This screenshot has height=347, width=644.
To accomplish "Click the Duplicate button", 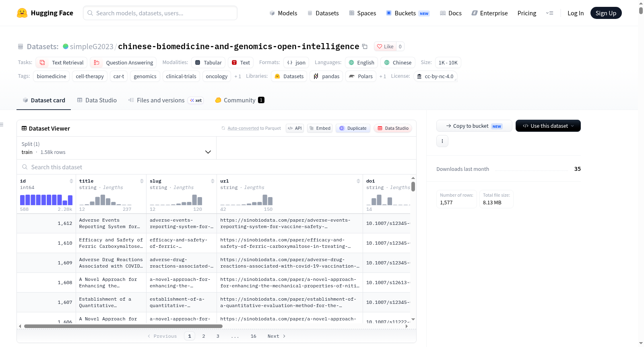I will pos(353,128).
